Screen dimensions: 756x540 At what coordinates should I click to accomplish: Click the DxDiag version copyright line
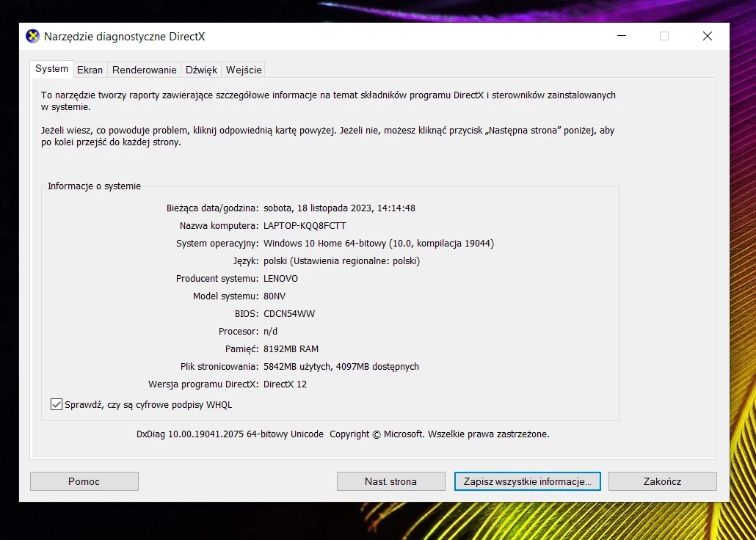pos(343,434)
